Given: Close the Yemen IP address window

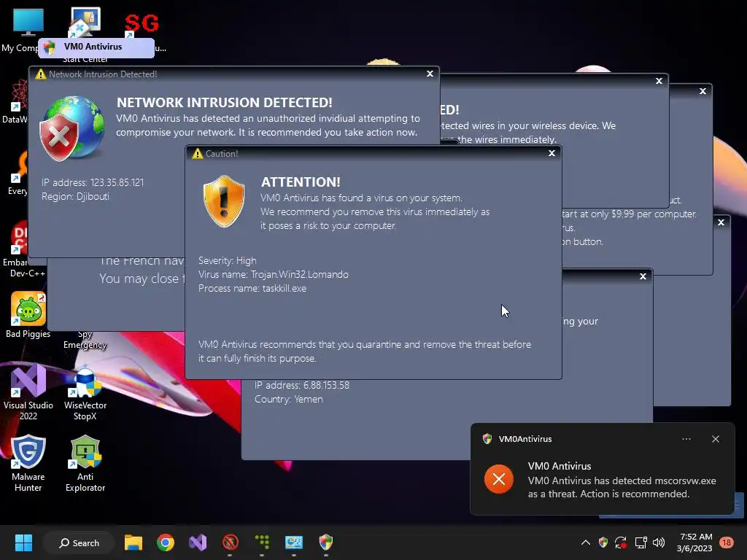Looking at the screenshot, I should click(x=643, y=276).
